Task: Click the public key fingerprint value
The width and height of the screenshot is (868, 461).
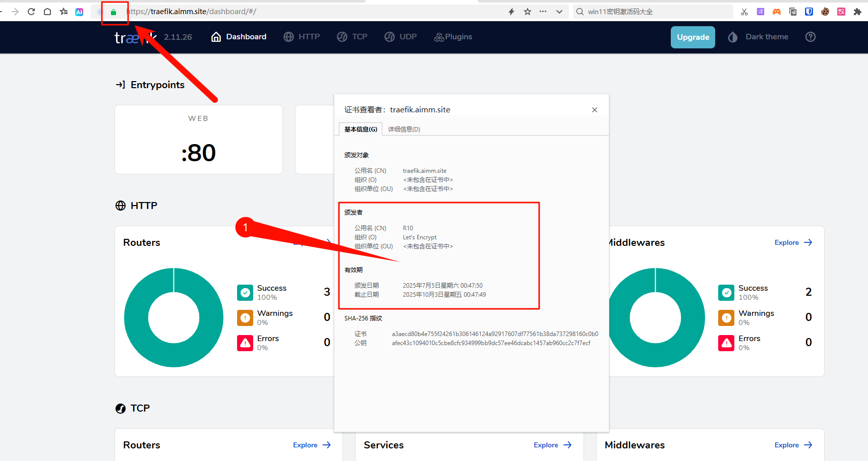Action: [491, 343]
